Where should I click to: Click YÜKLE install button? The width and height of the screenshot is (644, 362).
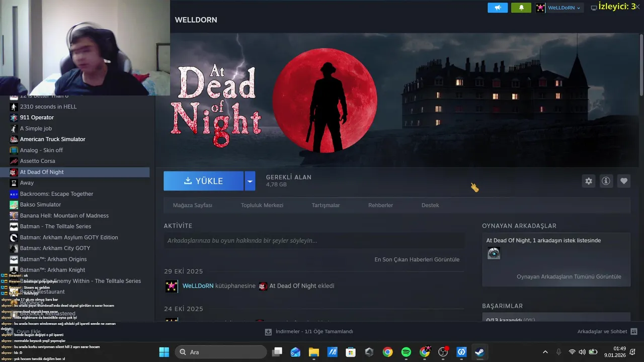tap(203, 181)
